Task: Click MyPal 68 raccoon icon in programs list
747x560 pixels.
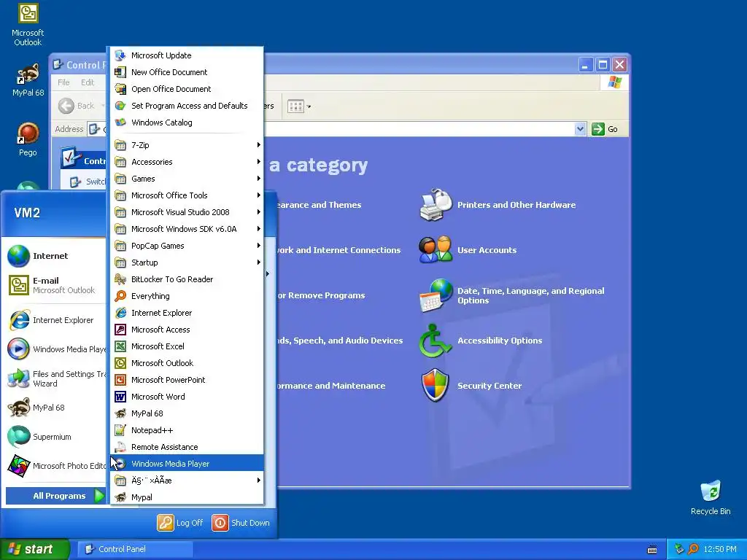Action: (x=120, y=413)
